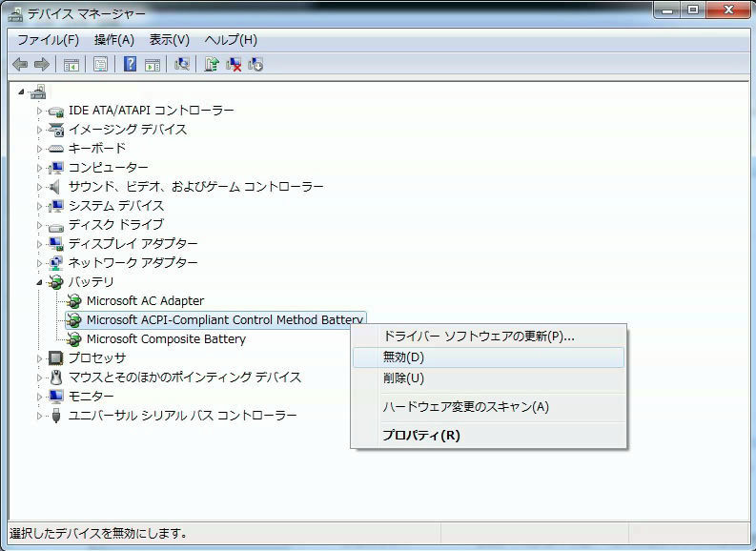Viewport: 756px width, 551px height.
Task: Expand the モニター node
Action: click(x=39, y=397)
